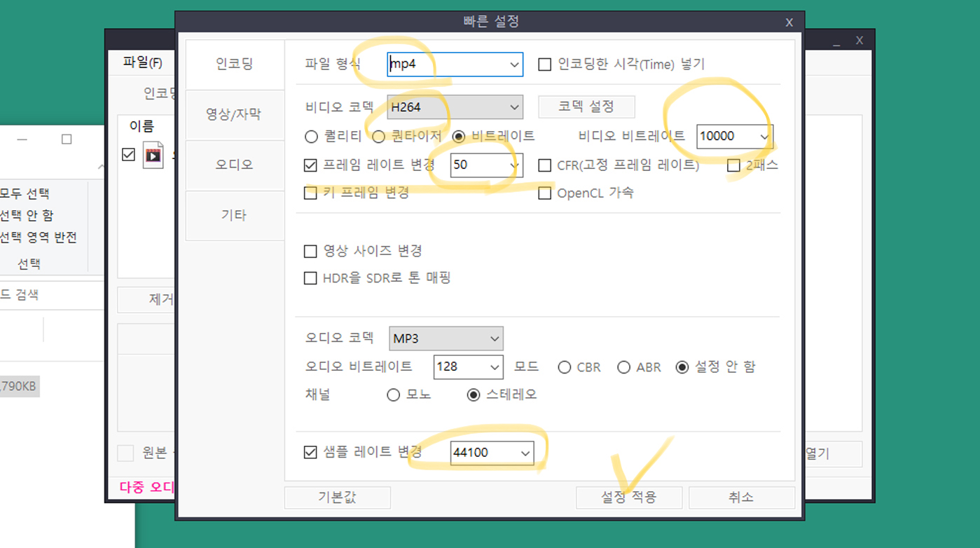This screenshot has height=548, width=980.
Task: Switch to the 영상/자막 tab
Action: pyautogui.click(x=235, y=115)
